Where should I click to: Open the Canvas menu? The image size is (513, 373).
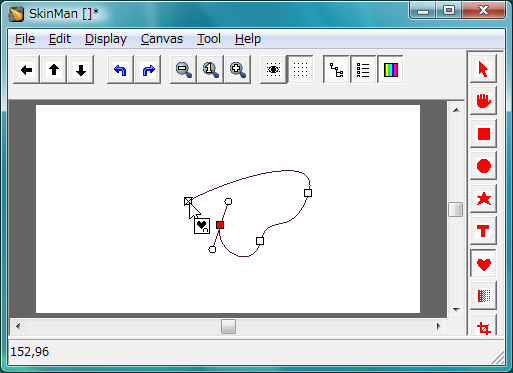(162, 39)
